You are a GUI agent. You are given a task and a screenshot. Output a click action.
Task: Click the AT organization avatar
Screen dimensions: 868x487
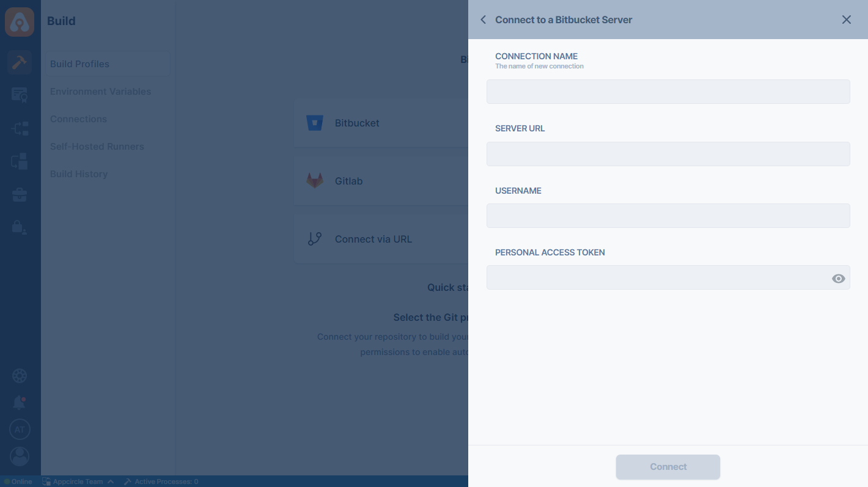[20, 430]
